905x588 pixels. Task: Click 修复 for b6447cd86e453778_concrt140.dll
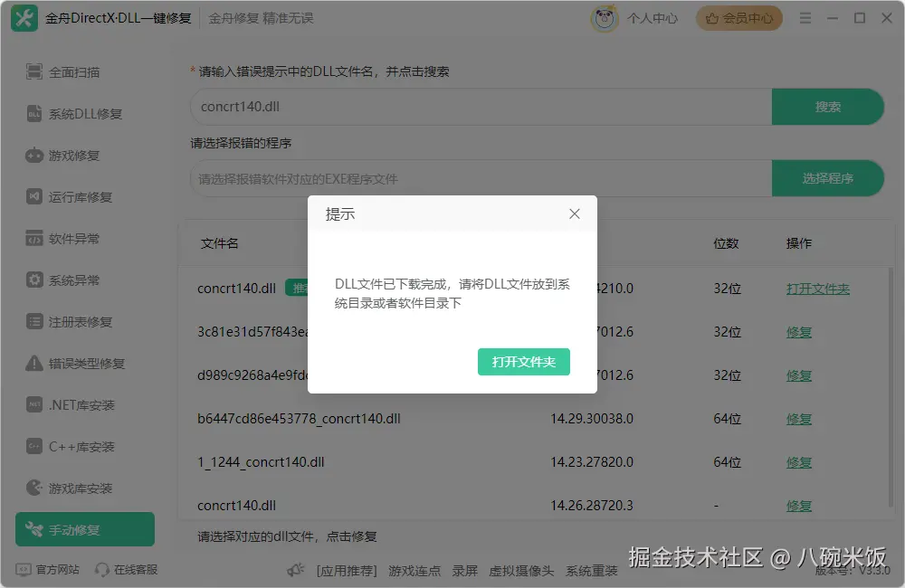[799, 418]
